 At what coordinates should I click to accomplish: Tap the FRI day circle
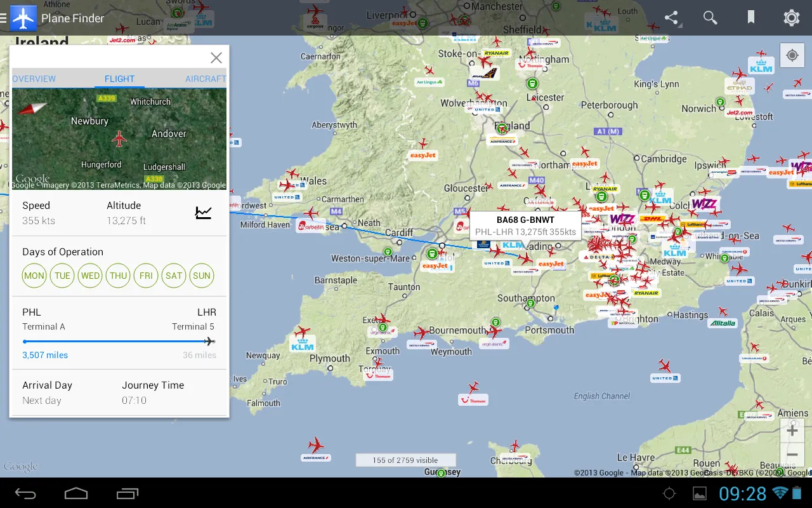tap(146, 276)
